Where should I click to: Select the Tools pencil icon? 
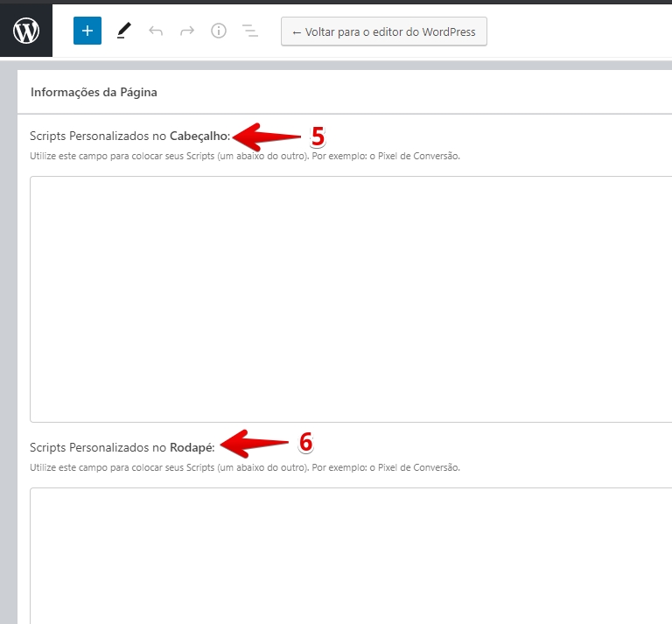pyautogui.click(x=123, y=32)
